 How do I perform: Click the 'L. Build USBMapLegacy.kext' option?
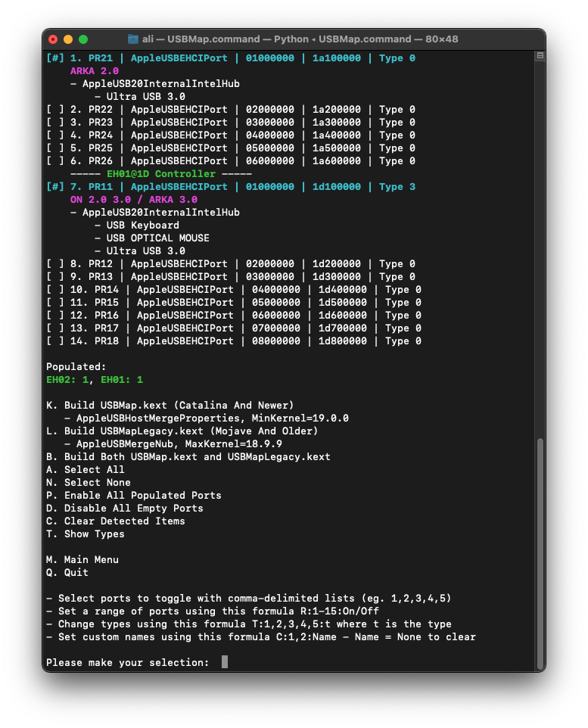click(x=182, y=431)
